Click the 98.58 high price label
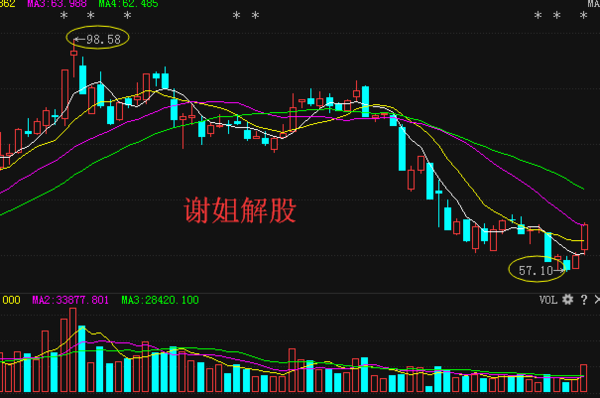The width and height of the screenshot is (600, 398). point(103,39)
